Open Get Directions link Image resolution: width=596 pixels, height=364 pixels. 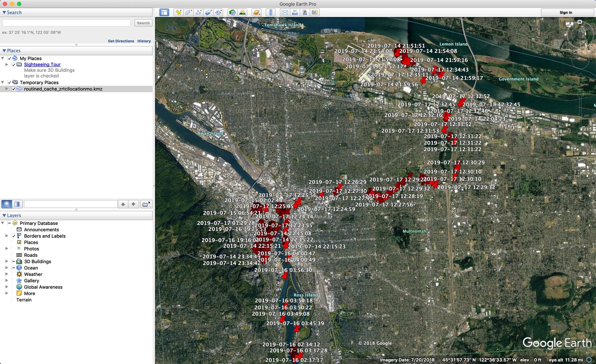121,41
